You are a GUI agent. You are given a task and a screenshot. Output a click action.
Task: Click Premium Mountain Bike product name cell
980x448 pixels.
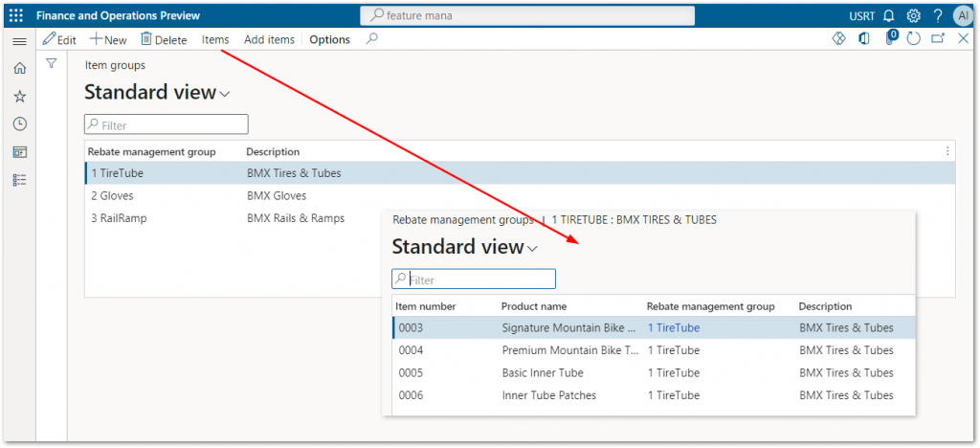click(570, 350)
